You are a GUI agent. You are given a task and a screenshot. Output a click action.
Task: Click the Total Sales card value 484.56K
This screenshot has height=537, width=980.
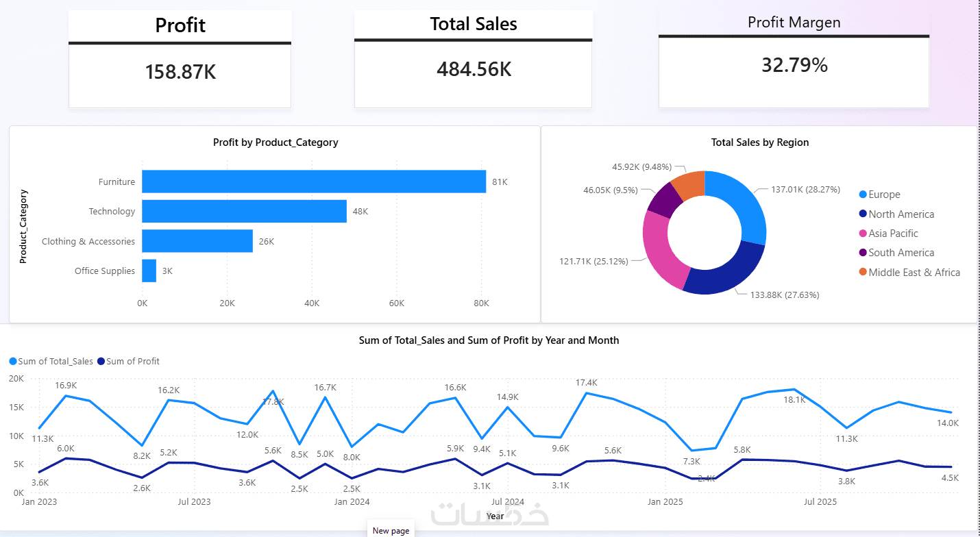(474, 69)
